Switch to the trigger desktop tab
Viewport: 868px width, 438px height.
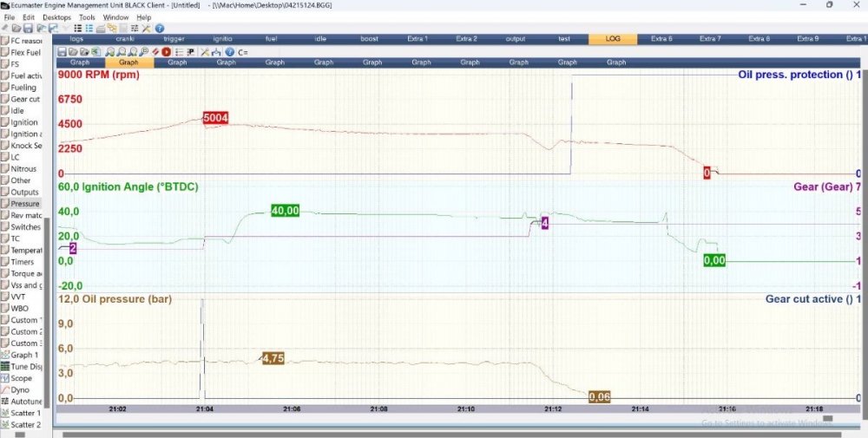(174, 39)
